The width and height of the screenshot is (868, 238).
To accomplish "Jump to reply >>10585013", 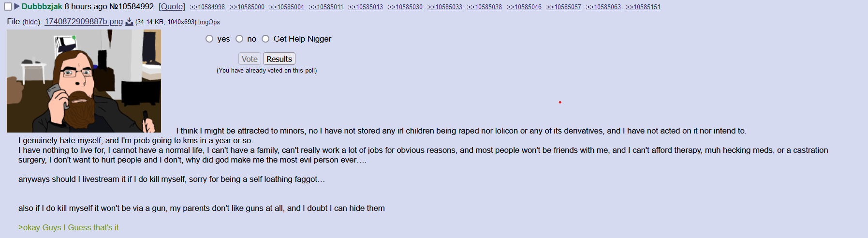I will (x=366, y=7).
